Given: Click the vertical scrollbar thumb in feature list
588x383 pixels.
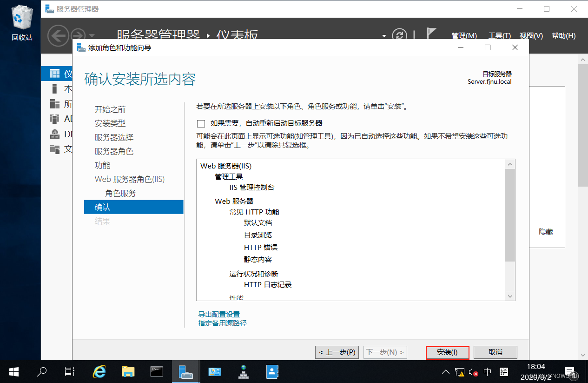Looking at the screenshot, I should click(x=510, y=215).
